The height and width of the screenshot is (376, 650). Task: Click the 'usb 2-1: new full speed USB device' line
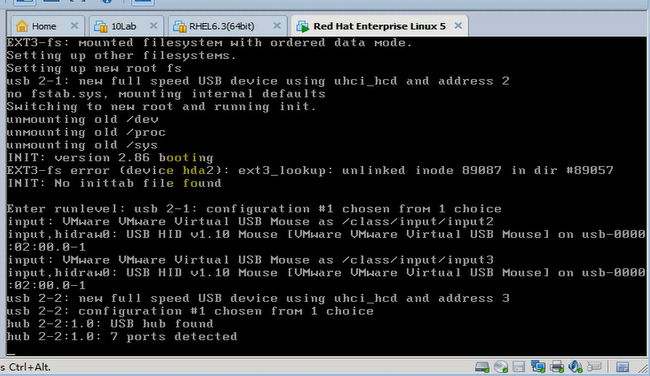(258, 81)
